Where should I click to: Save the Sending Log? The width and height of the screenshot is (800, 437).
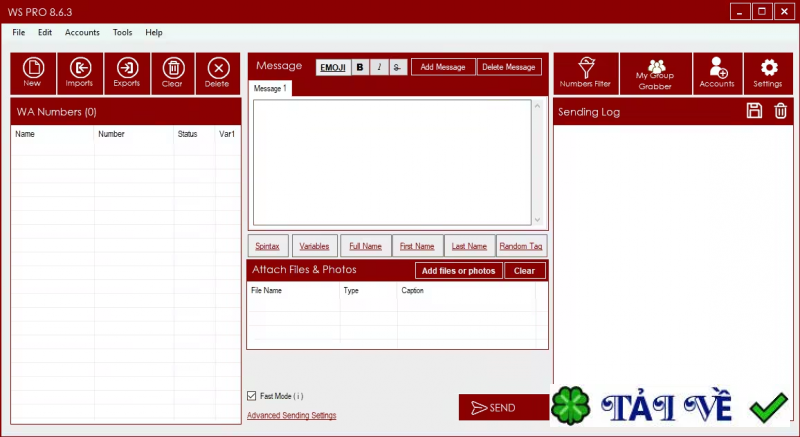coord(754,111)
